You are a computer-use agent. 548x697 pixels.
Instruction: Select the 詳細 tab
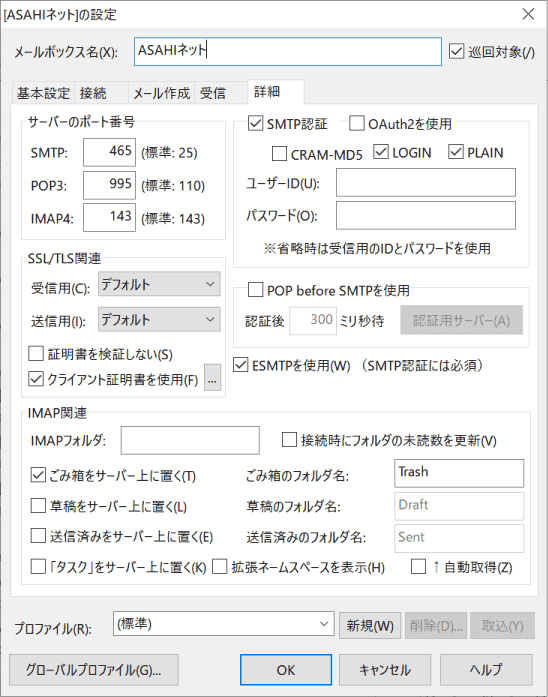coord(276,92)
